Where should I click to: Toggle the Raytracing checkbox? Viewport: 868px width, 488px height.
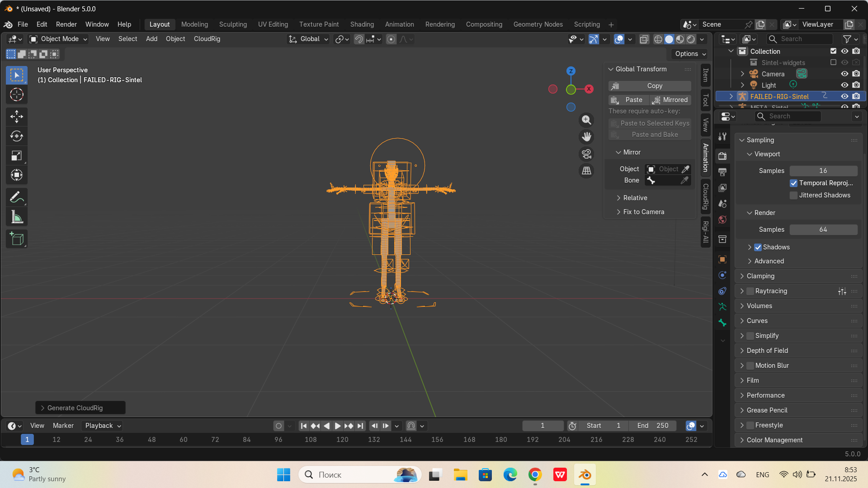point(750,291)
